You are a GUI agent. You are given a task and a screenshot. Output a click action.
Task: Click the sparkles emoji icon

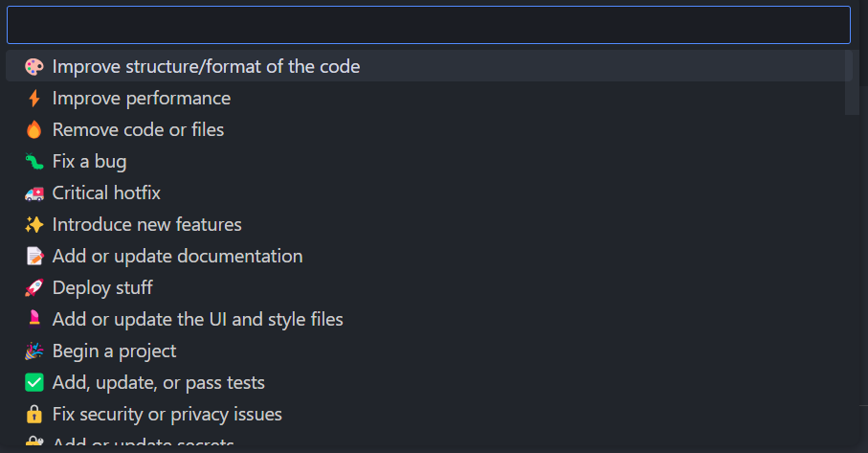point(34,225)
